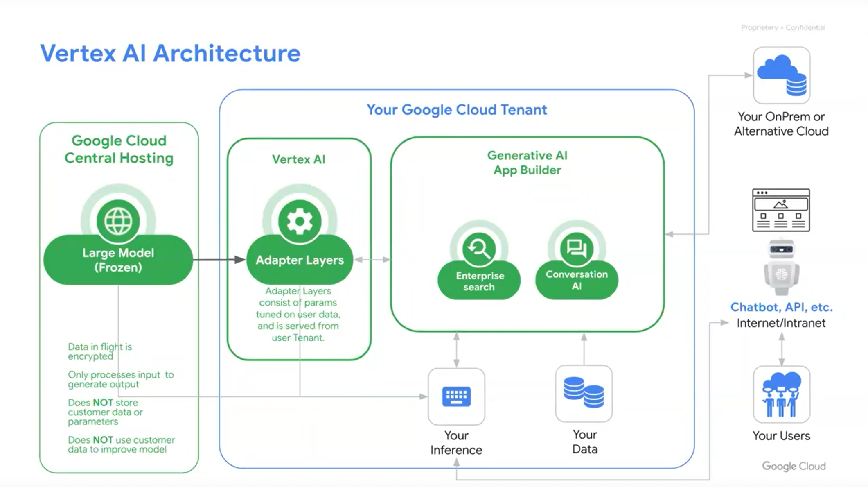
Task: Click the Large Model (Frozen) pill
Action: coord(118,260)
